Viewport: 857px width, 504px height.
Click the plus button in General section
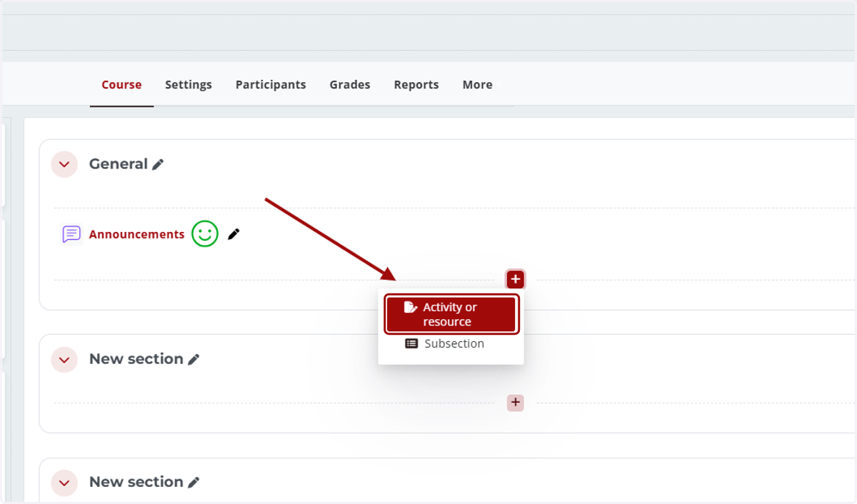[x=516, y=279]
